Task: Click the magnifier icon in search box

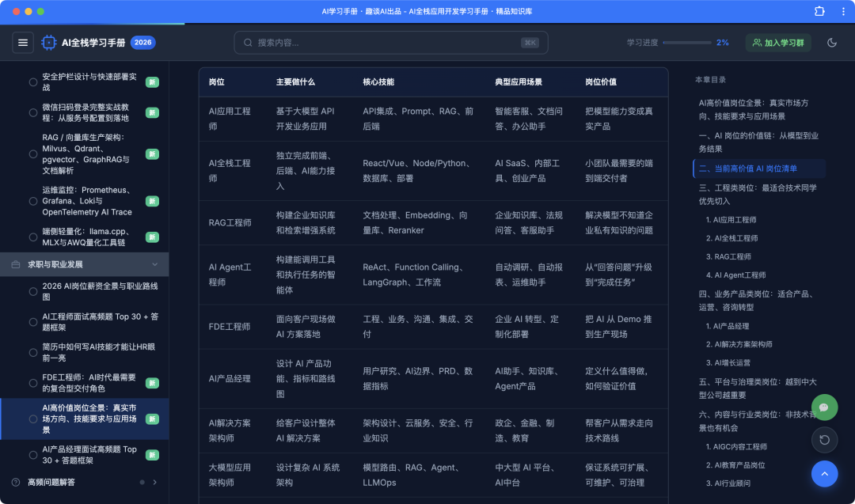Action: [248, 43]
